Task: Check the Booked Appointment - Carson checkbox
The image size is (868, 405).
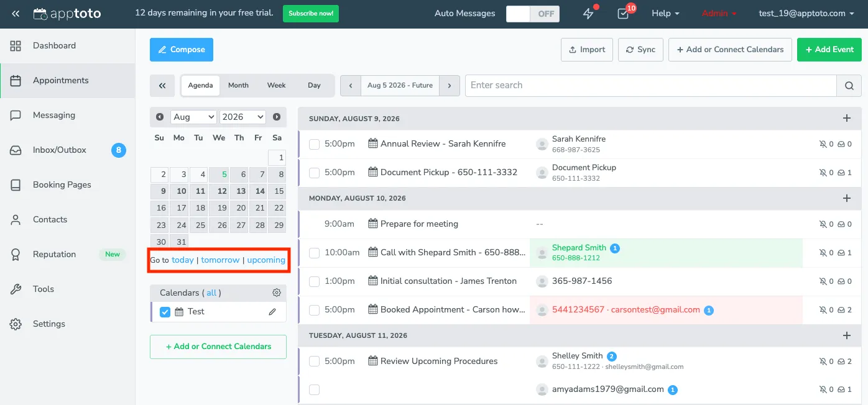Action: (x=315, y=310)
